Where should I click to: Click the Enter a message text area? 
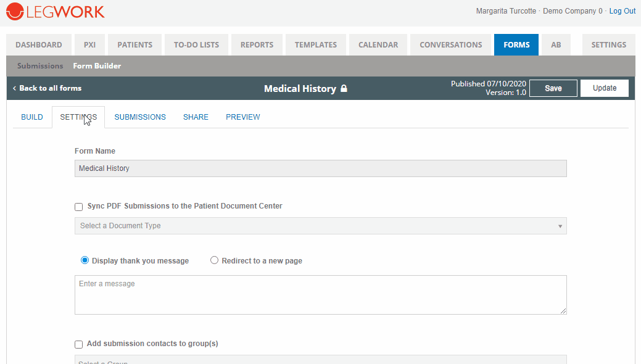click(320, 295)
